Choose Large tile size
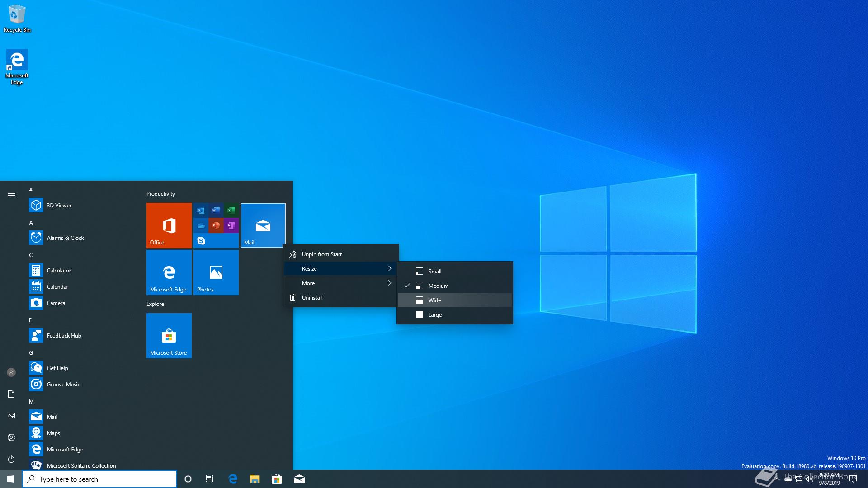The width and height of the screenshot is (868, 488). click(455, 314)
